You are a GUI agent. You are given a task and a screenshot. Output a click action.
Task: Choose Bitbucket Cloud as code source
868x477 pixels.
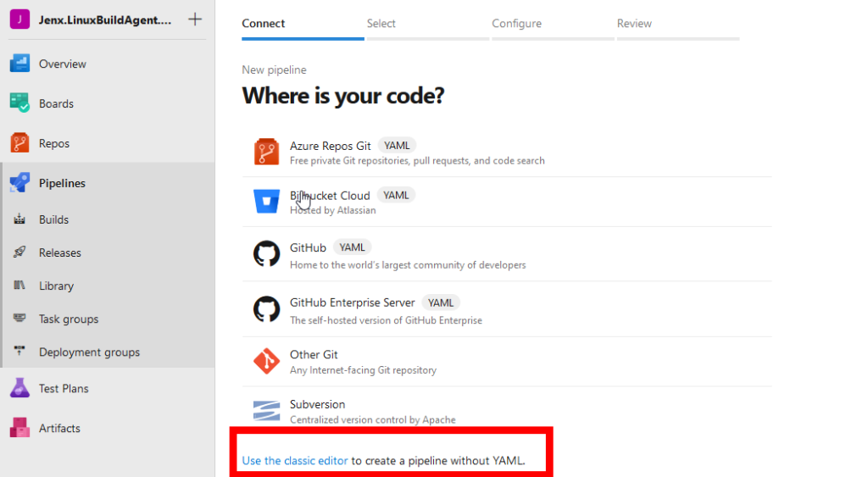[x=507, y=202]
